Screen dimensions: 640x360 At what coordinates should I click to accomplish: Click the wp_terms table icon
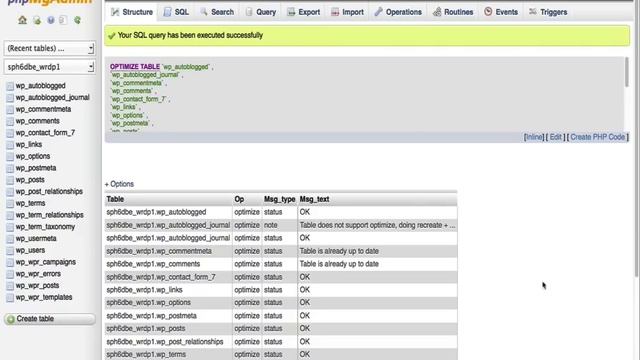(10, 204)
